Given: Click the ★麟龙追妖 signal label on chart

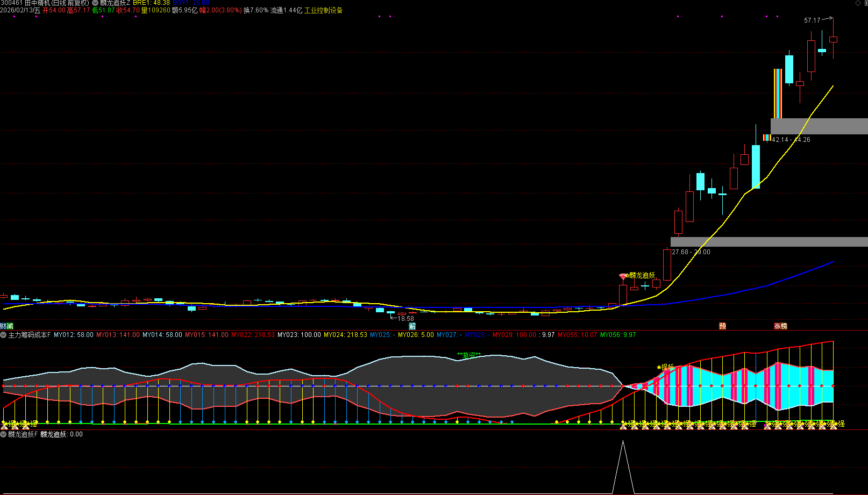Looking at the screenshot, I should point(642,275).
